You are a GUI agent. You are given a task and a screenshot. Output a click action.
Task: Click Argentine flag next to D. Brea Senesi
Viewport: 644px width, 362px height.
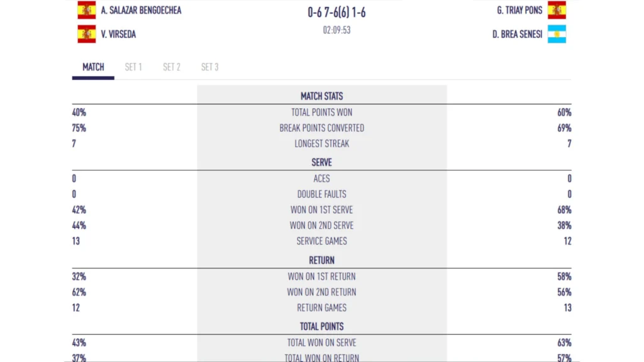pos(557,34)
